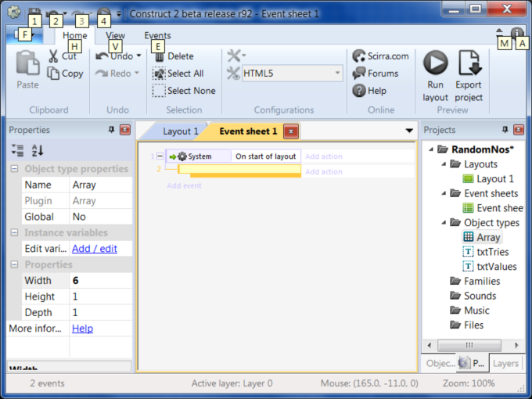Pin the Properties panel
The image size is (532, 399).
(111, 130)
